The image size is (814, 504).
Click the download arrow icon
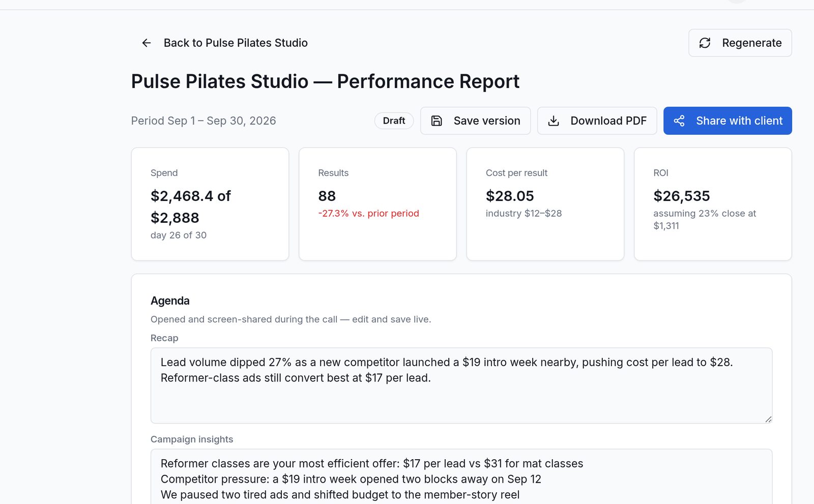[x=554, y=121]
